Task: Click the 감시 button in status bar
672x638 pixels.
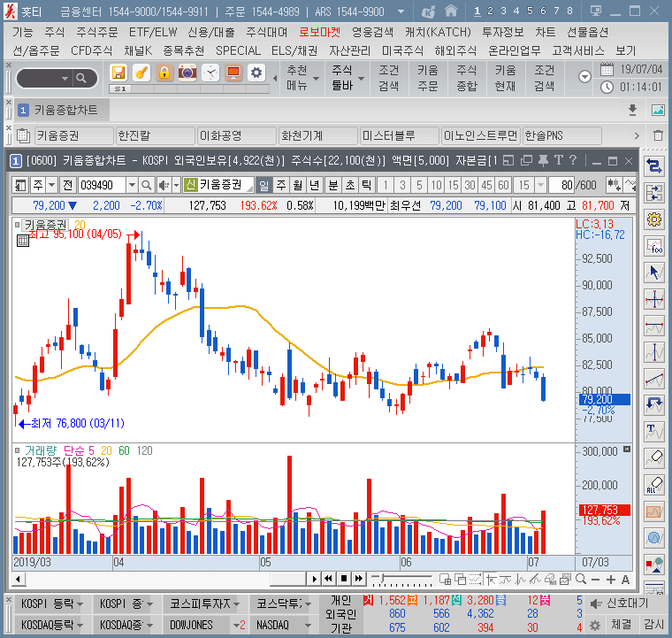Action: (x=653, y=624)
